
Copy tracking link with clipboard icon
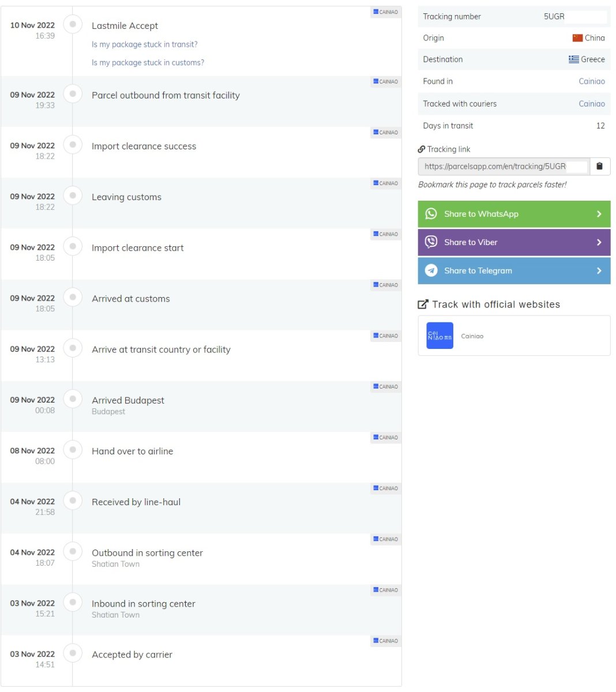pyautogui.click(x=600, y=166)
